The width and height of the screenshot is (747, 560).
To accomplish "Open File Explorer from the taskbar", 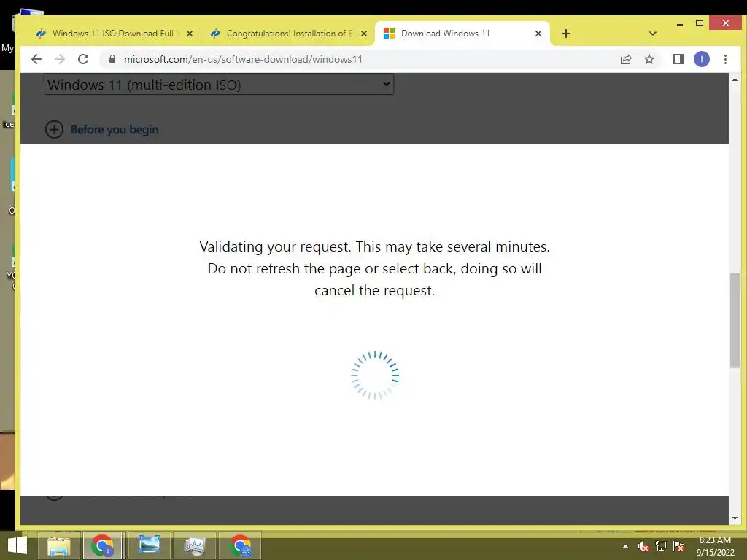I will 58,545.
